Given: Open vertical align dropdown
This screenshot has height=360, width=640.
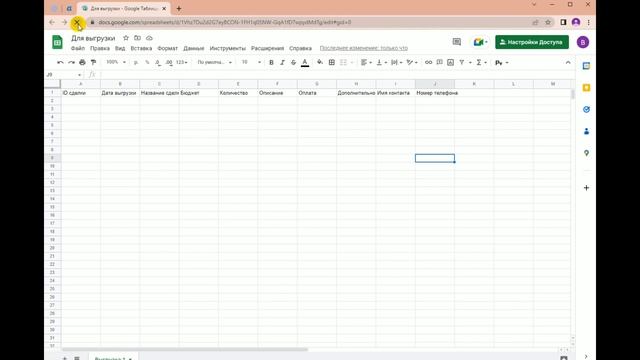Looking at the screenshot, I should pyautogui.click(x=381, y=62).
